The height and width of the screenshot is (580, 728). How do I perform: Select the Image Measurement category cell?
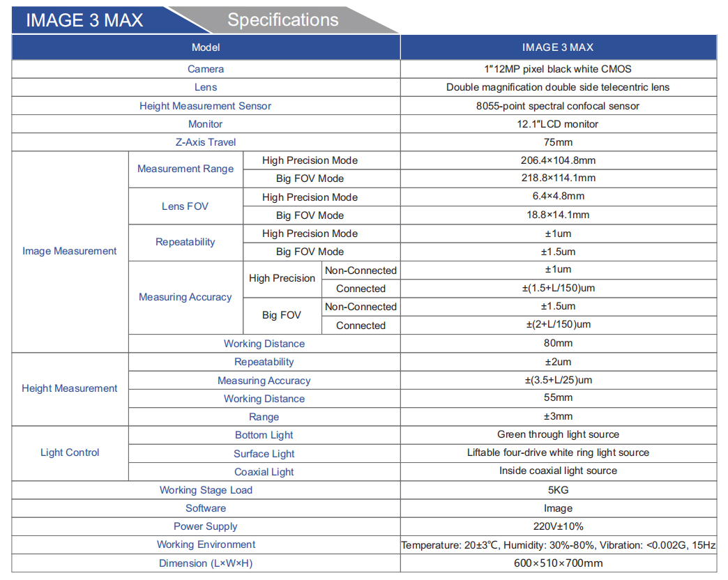click(x=70, y=252)
